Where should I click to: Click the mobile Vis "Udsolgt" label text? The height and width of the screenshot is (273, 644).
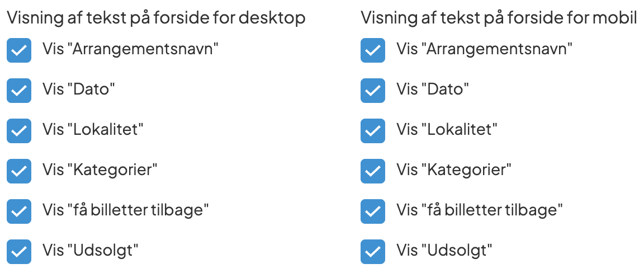pyautogui.click(x=444, y=251)
